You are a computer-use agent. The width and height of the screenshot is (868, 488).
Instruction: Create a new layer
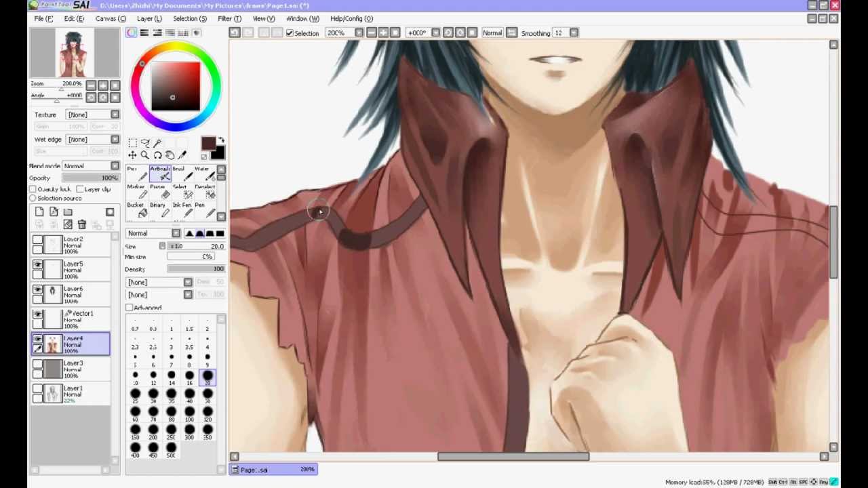[39, 212]
